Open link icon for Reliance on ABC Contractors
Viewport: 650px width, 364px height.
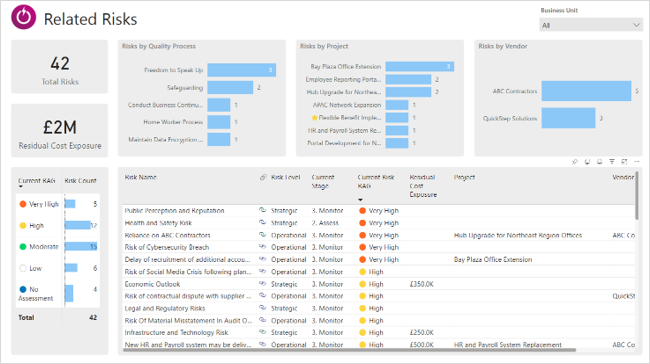coord(262,235)
